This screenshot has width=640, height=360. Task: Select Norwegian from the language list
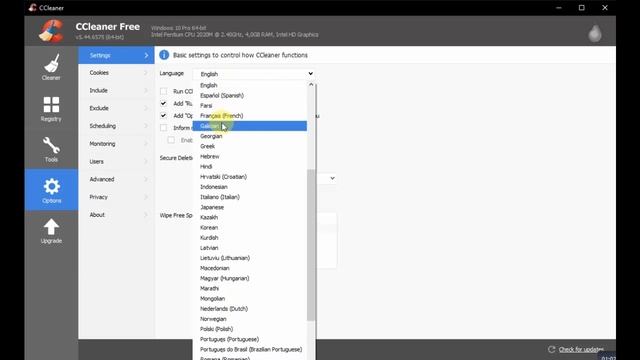[x=250, y=319]
